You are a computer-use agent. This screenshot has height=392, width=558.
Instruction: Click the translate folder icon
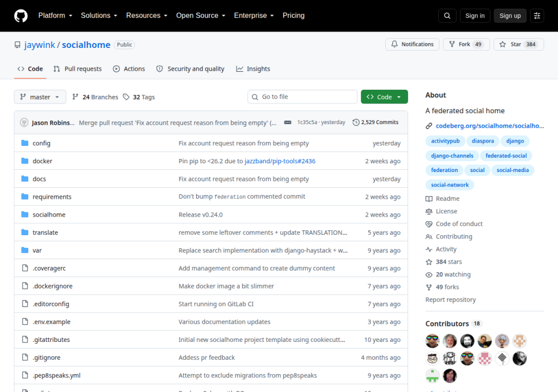pos(25,232)
